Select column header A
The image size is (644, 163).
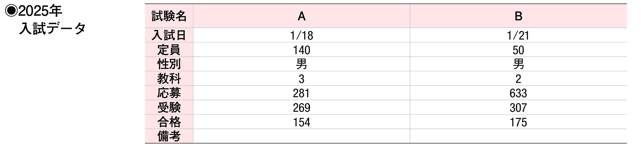tap(302, 16)
